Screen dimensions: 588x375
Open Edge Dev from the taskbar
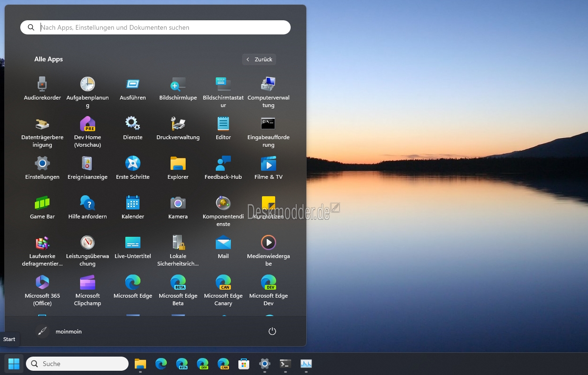pyautogui.click(x=203, y=364)
